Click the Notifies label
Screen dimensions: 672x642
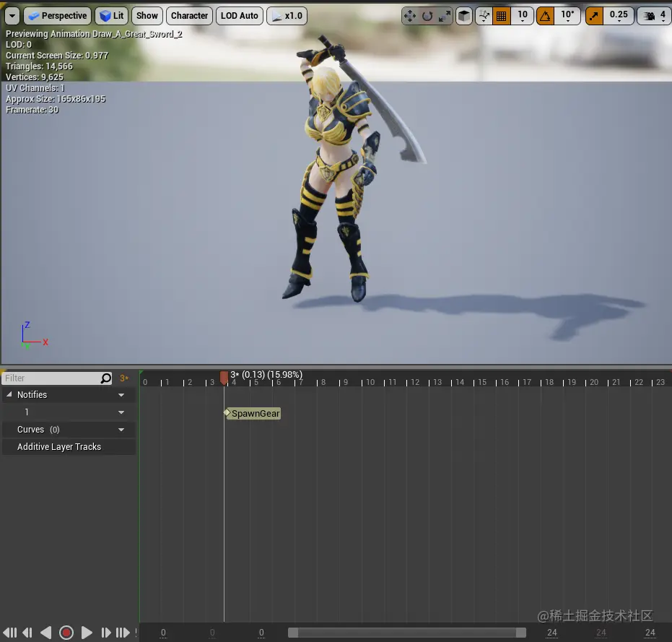tap(32, 394)
